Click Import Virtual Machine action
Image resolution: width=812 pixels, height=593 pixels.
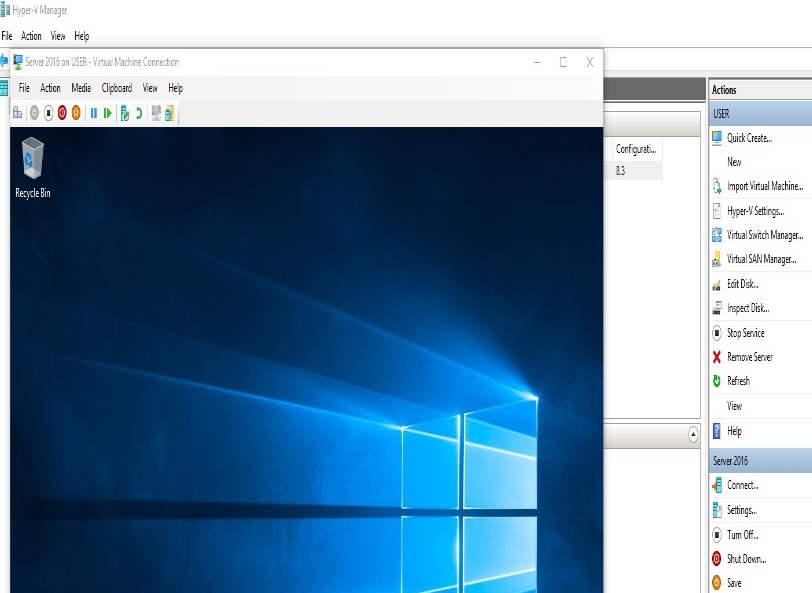point(765,186)
